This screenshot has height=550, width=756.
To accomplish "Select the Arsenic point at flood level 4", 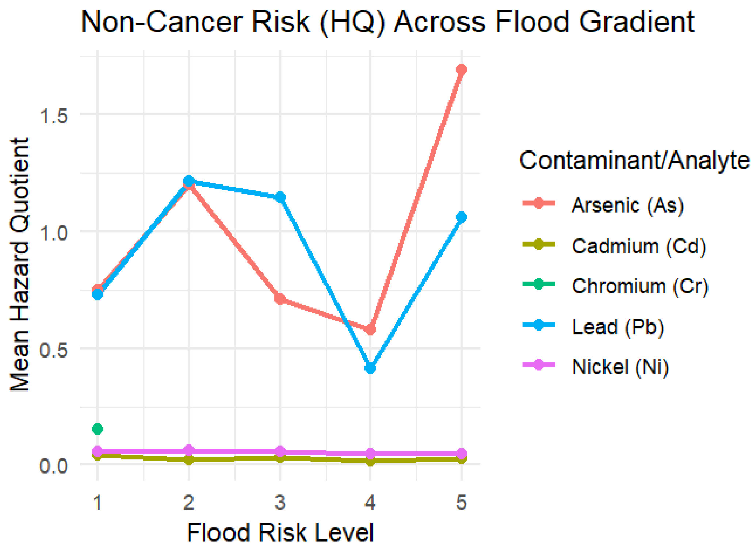I will [370, 329].
